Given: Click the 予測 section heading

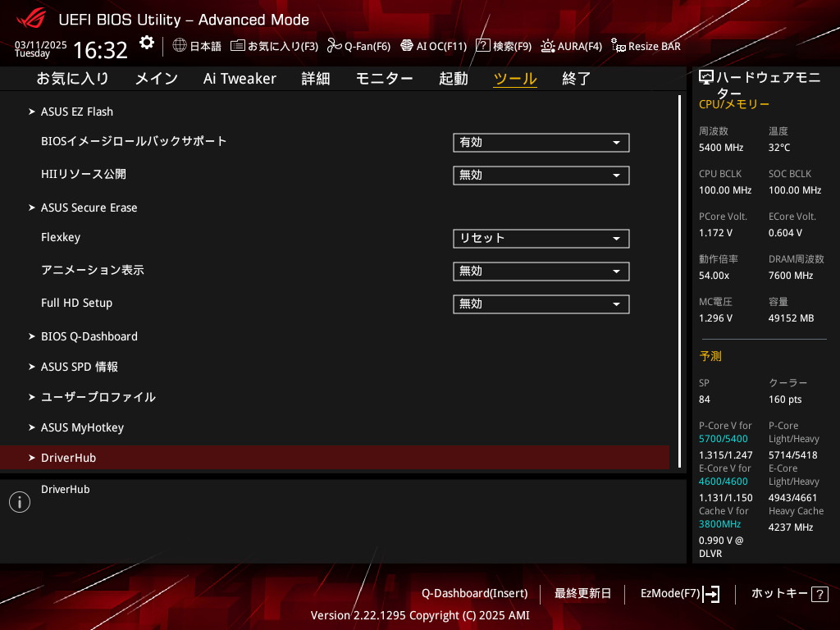Looking at the screenshot, I should pyautogui.click(x=710, y=356).
